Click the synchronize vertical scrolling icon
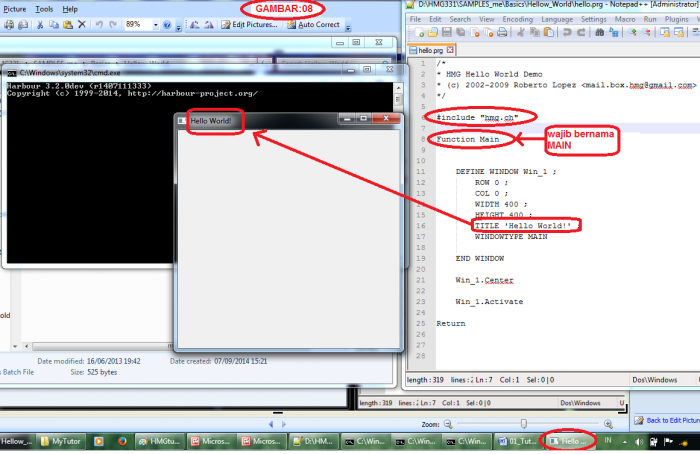 [x=665, y=32]
